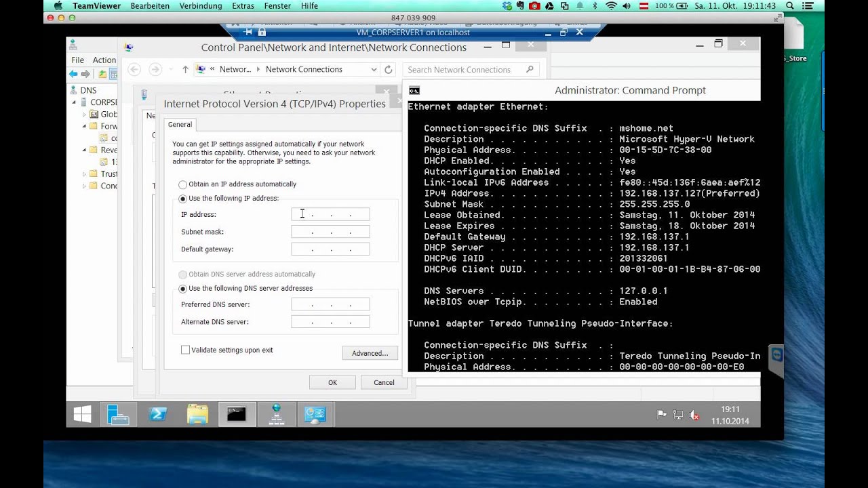Screen dimensions: 868x488
Task: Open the Fenster menu
Action: (x=277, y=5)
